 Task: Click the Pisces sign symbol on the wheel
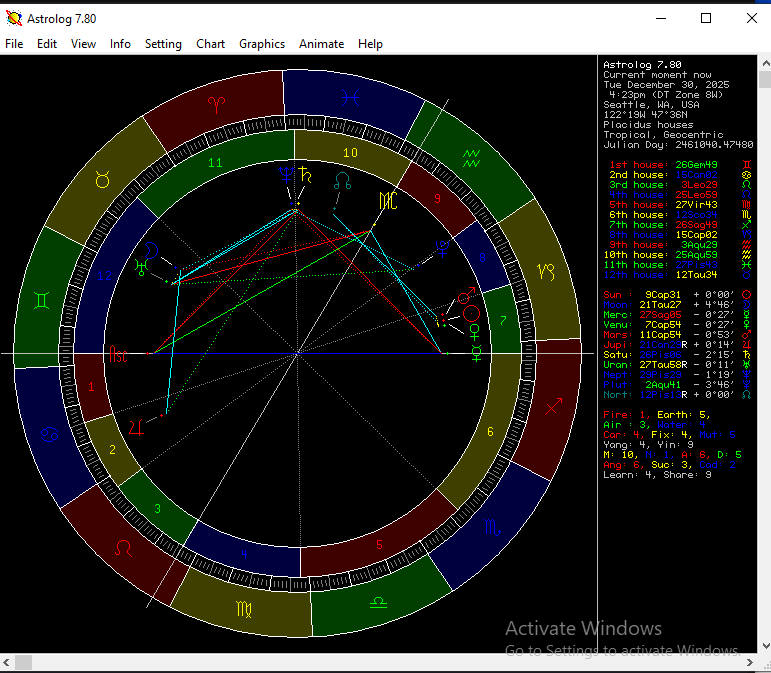coord(349,97)
